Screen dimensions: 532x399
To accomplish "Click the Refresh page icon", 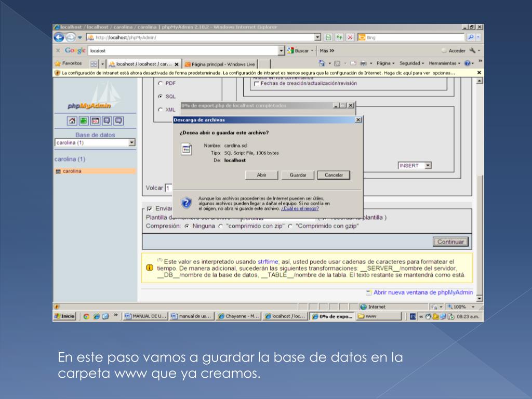I will pyautogui.click(x=339, y=37).
